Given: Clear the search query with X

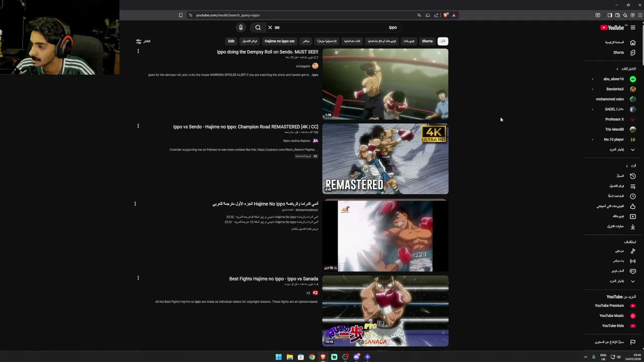Looking at the screenshot, I should 270,28.
